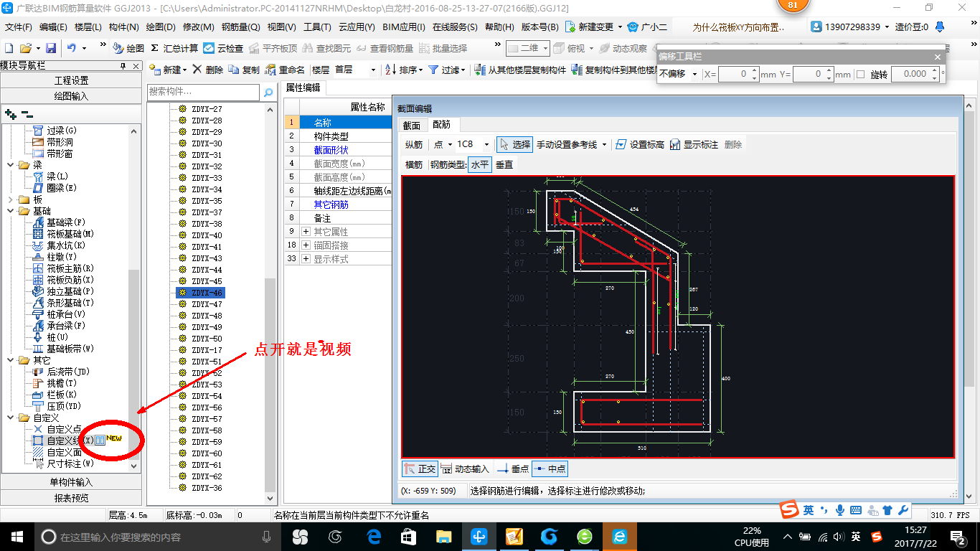Select 集水坑(K) tree item
The width and height of the screenshot is (980, 551).
59,245
